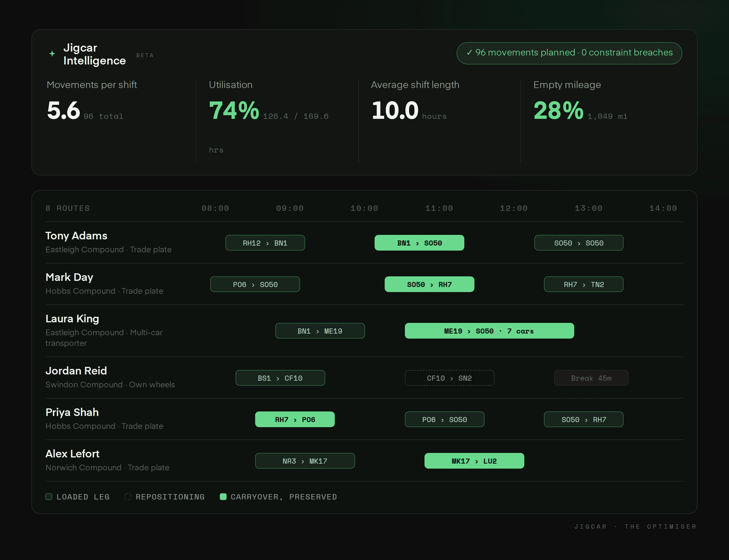729x560 pixels.
Task: Click the Utilisation 74% metric
Action: click(234, 110)
